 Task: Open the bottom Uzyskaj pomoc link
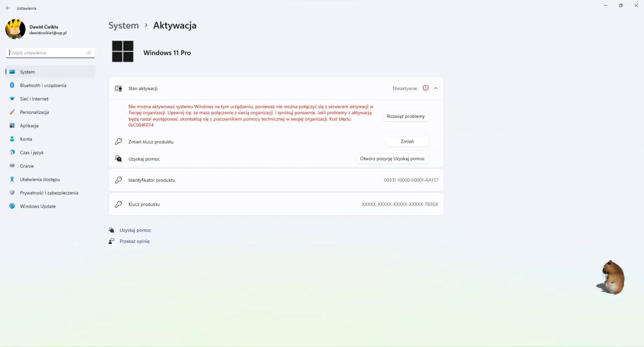(x=135, y=230)
